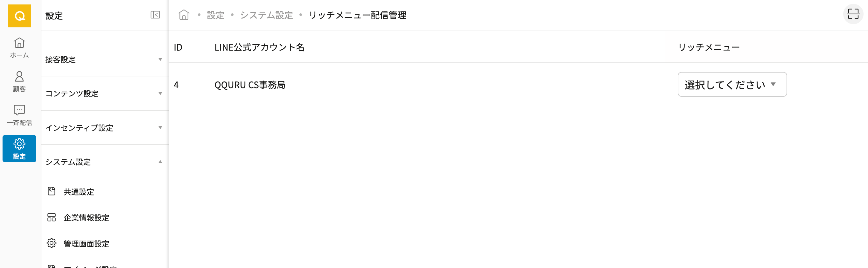Viewport: 868px width, 268px height.
Task: Click the システム設定 breadcrumb link
Action: click(266, 15)
